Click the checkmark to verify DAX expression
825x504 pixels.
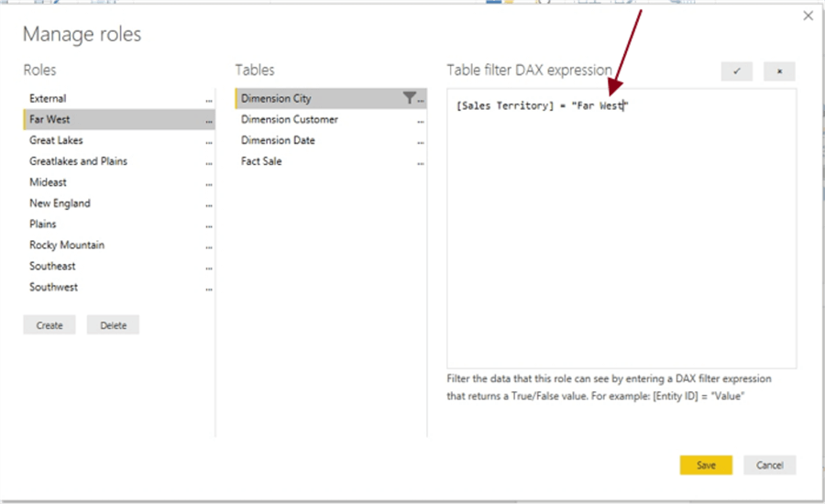point(737,71)
